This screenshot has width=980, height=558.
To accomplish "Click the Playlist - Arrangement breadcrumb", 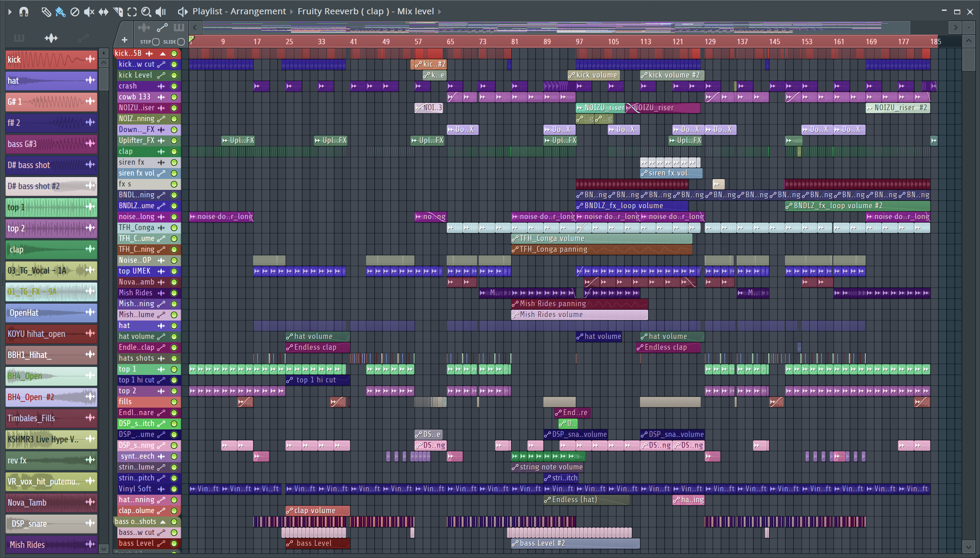I will 239,12.
